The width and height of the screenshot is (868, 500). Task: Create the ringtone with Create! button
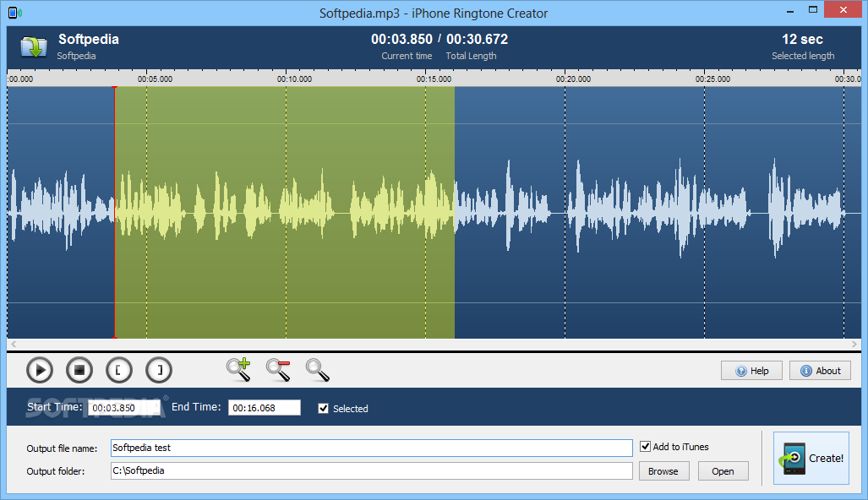coord(811,458)
